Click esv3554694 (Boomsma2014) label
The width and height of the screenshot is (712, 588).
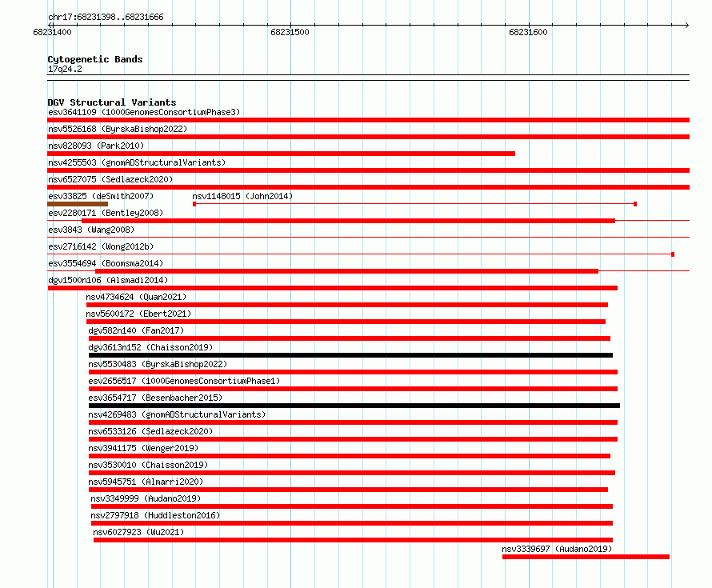[106, 263]
